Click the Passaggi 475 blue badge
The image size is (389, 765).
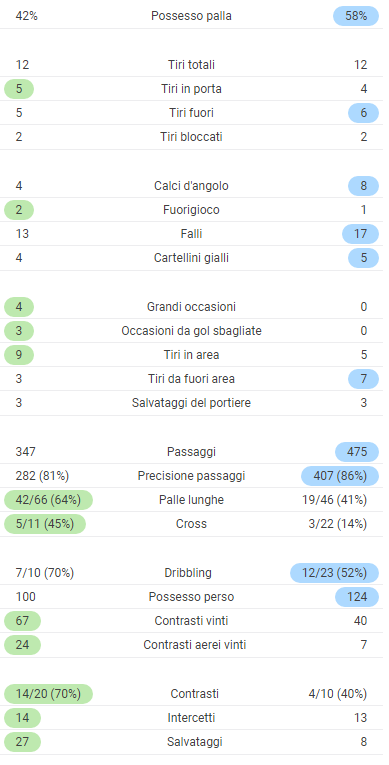coord(357,452)
